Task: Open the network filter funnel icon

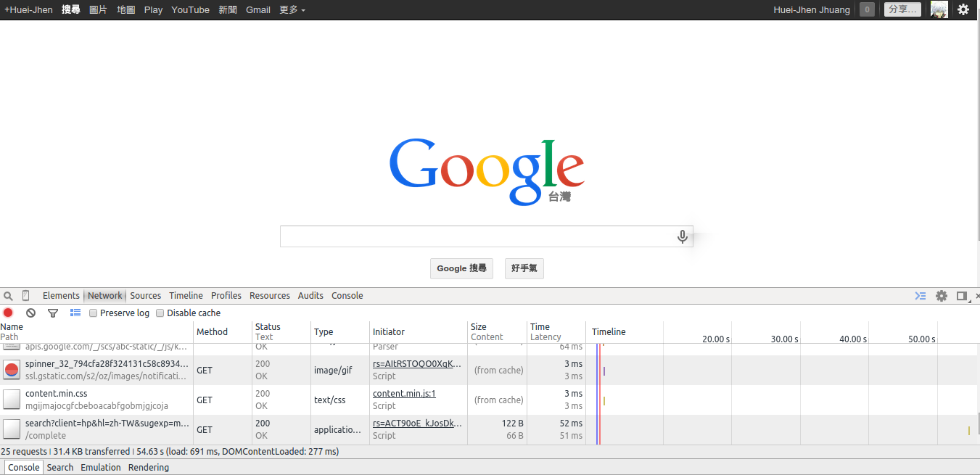Action: coord(53,313)
